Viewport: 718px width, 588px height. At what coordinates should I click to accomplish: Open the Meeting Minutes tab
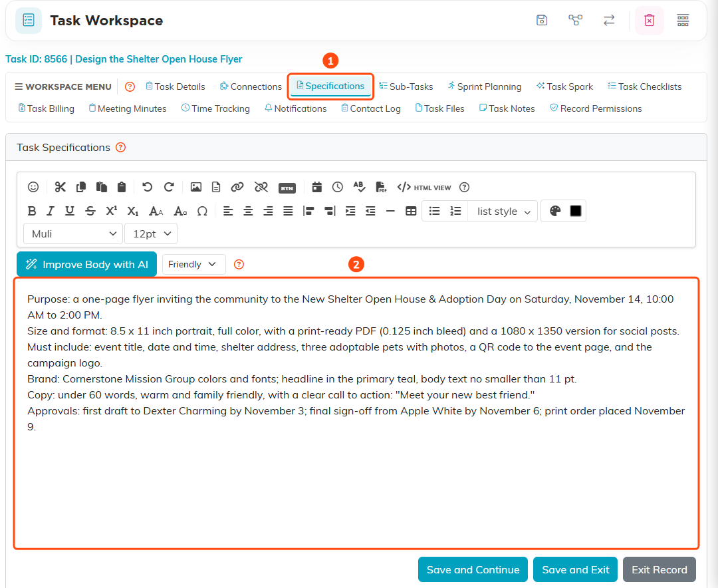(127, 108)
